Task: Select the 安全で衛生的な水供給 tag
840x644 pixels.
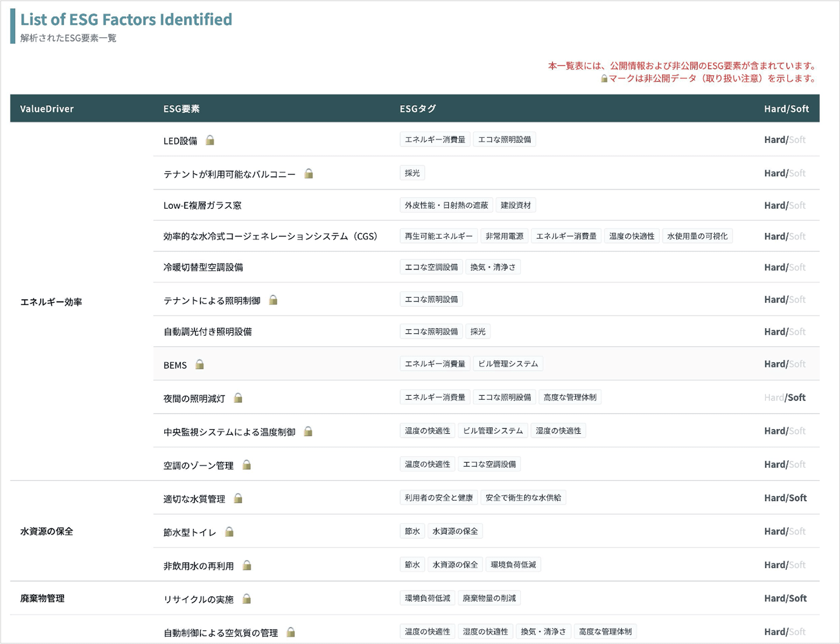Action: click(x=523, y=498)
